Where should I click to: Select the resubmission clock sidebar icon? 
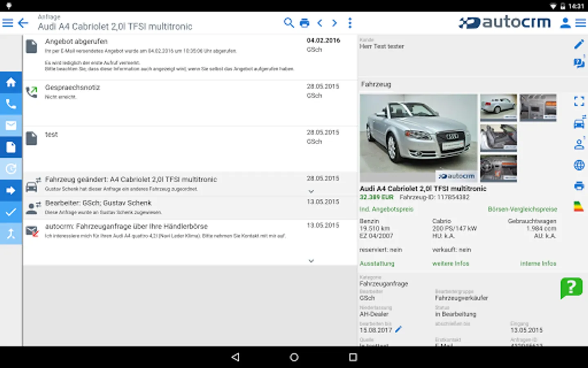coord(11,169)
